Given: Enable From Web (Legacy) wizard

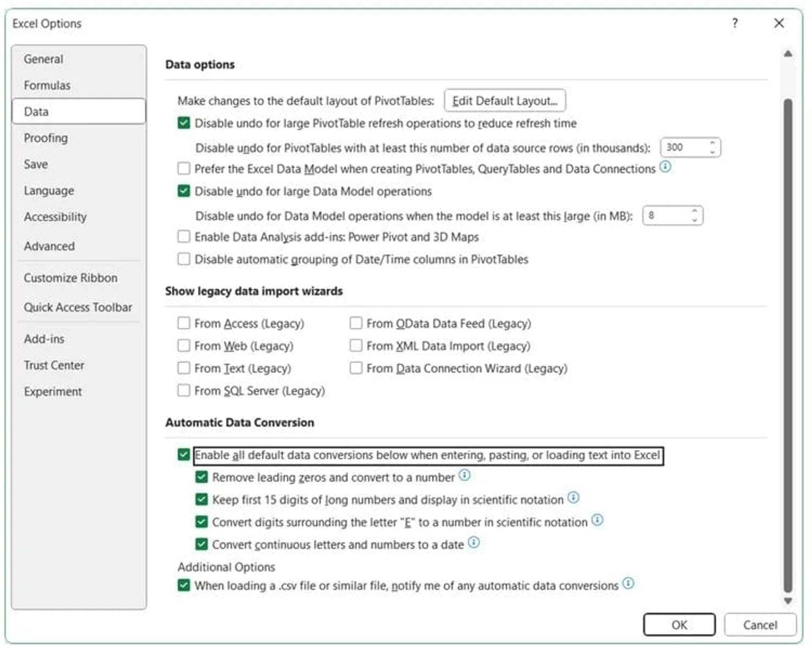Looking at the screenshot, I should pyautogui.click(x=184, y=346).
